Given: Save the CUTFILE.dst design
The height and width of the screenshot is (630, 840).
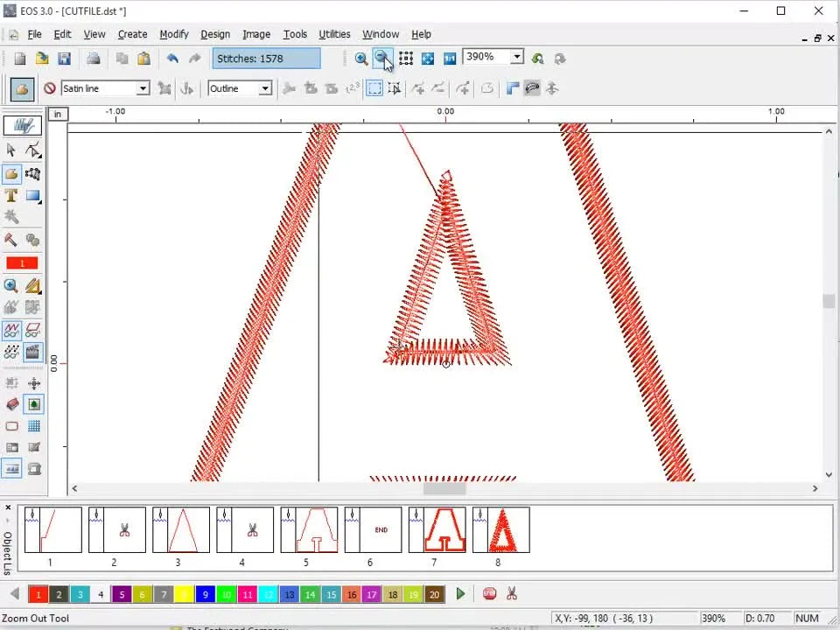Looking at the screenshot, I should tap(64, 58).
